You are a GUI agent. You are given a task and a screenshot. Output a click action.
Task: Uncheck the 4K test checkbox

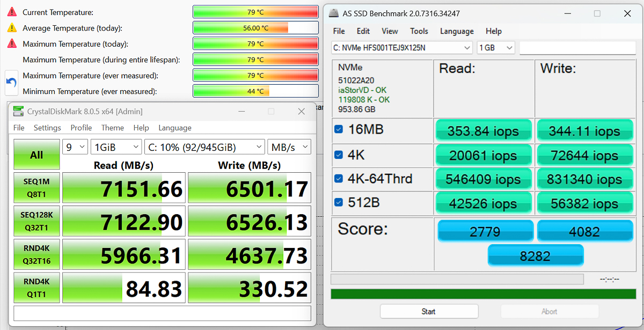coord(338,155)
